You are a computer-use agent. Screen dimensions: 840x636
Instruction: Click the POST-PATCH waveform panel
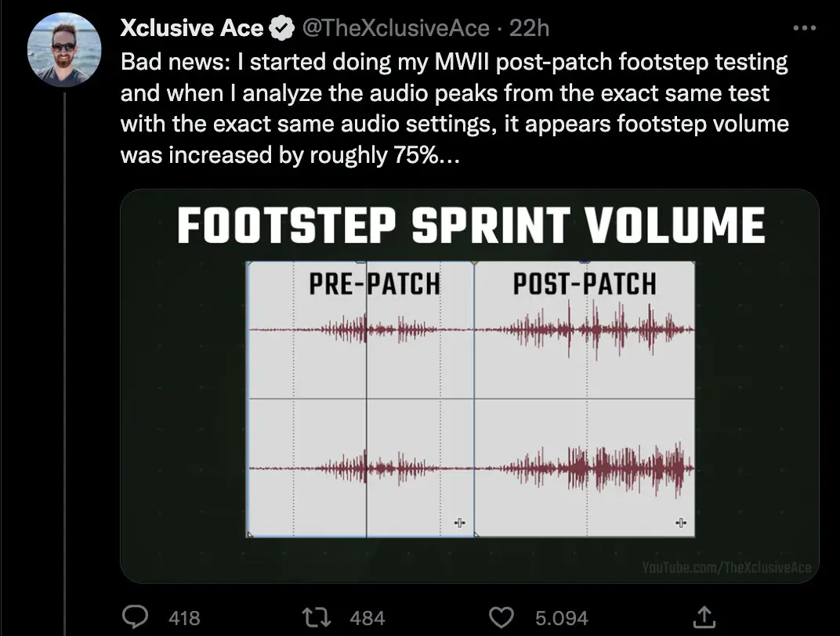(585, 399)
